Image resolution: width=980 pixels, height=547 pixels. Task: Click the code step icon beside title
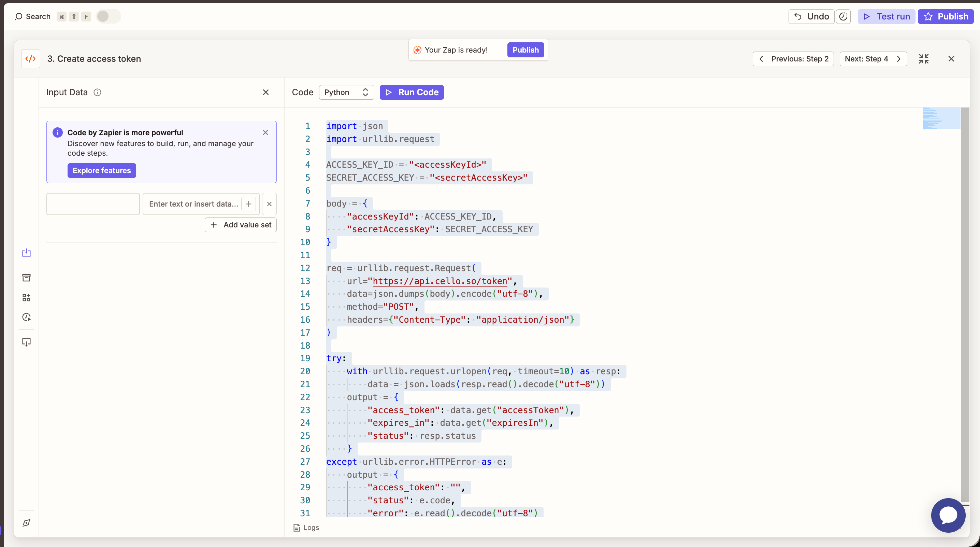(30, 59)
